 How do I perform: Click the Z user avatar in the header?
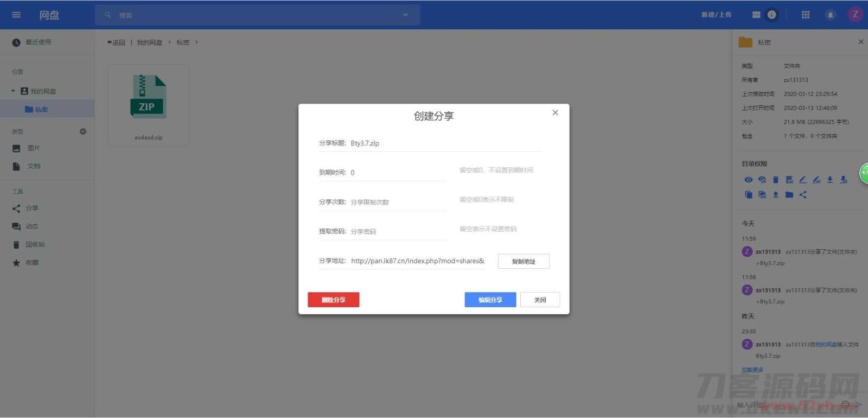click(856, 15)
